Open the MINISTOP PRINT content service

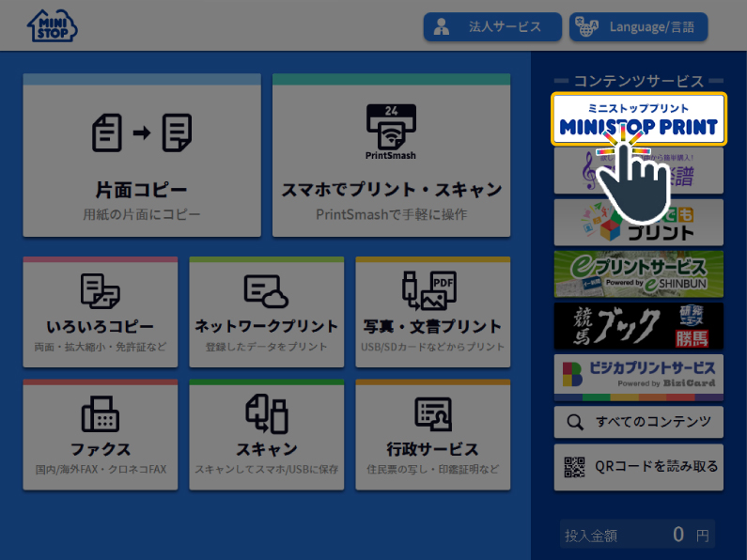point(638,119)
